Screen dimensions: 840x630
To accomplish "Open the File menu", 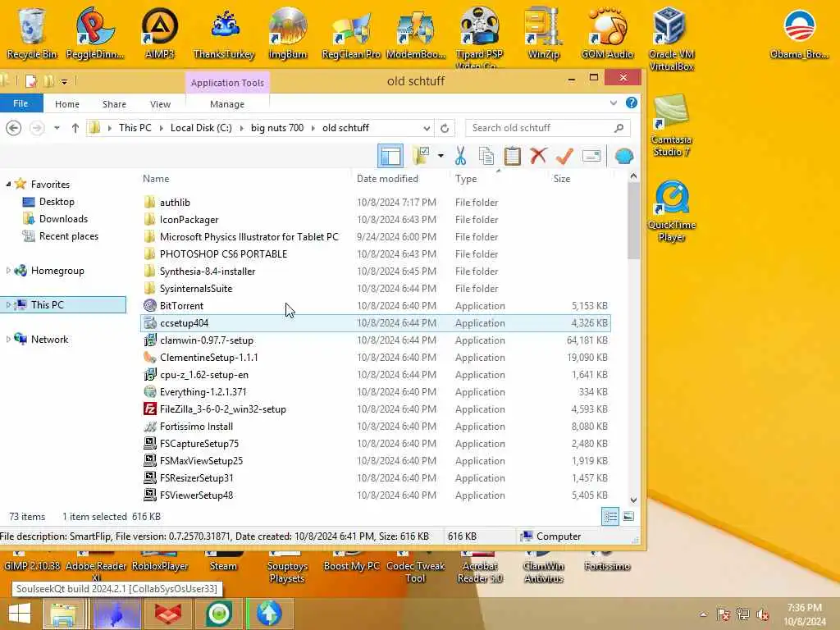I will pos(21,103).
